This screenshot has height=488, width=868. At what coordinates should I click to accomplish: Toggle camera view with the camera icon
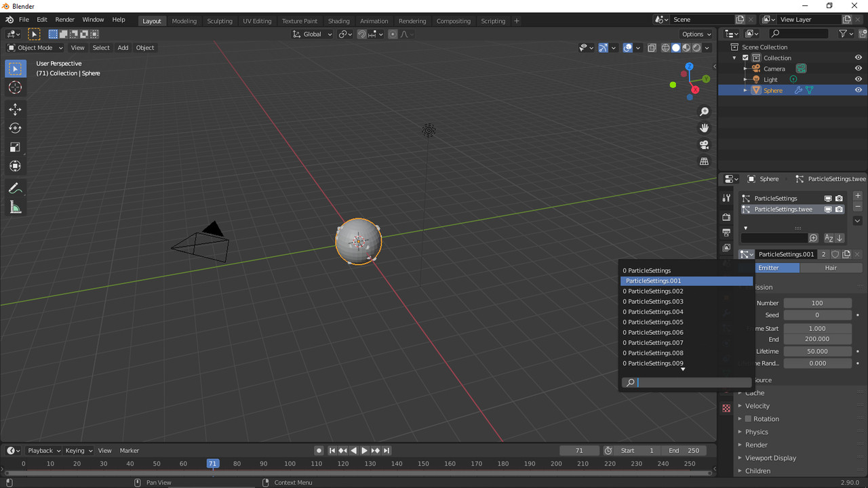click(x=704, y=144)
